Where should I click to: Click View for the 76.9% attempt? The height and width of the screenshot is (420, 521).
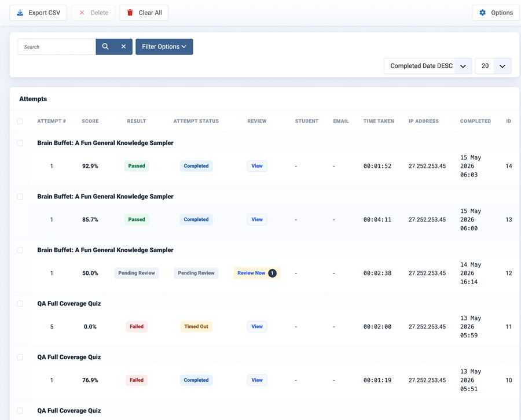coord(257,380)
